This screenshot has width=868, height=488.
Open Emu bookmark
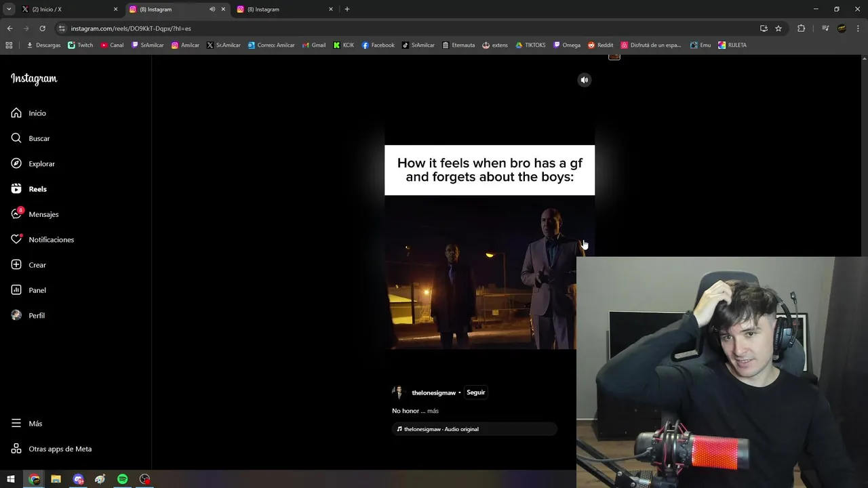[700, 45]
